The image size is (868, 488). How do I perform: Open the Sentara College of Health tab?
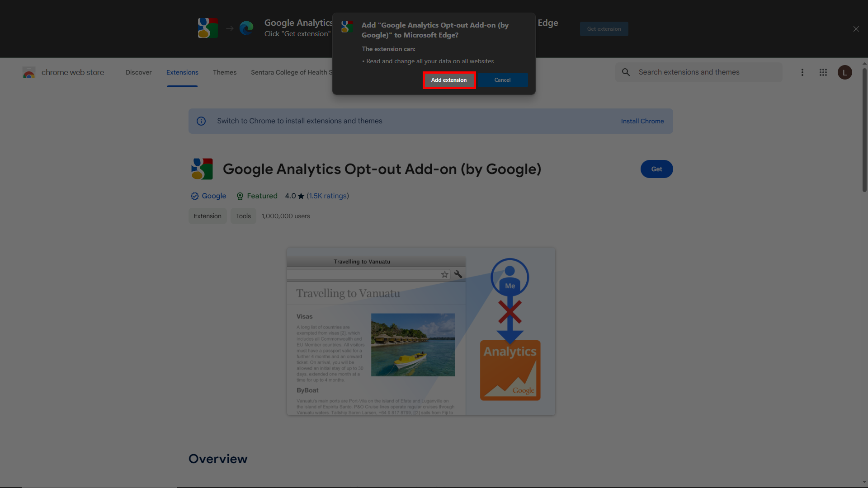click(292, 72)
